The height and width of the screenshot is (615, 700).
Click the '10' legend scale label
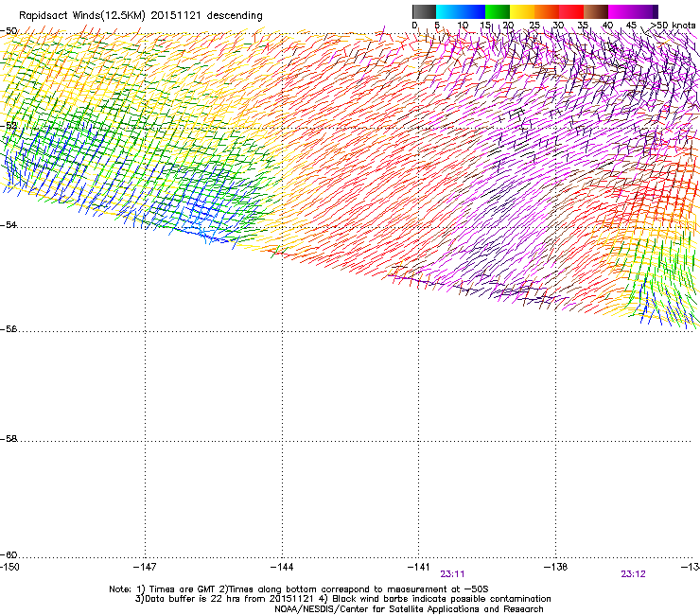pos(463,26)
